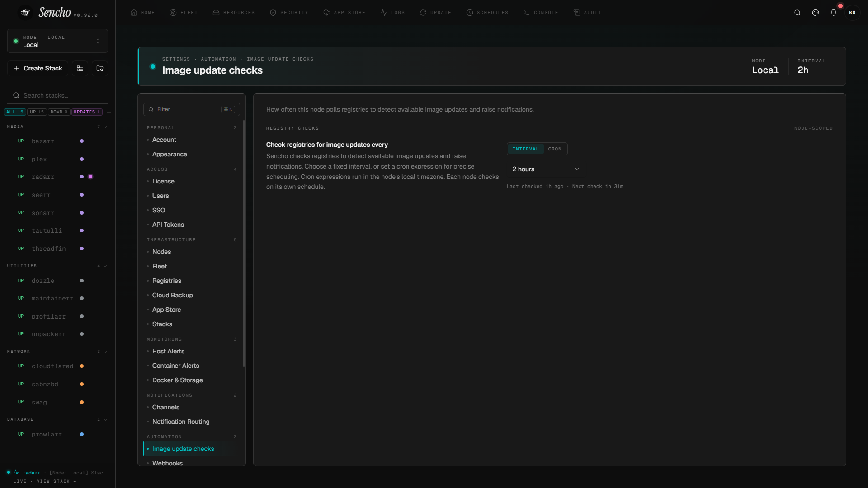Click the filter dash after UPDATES
Screen dimensions: 868x488
tap(109, 112)
